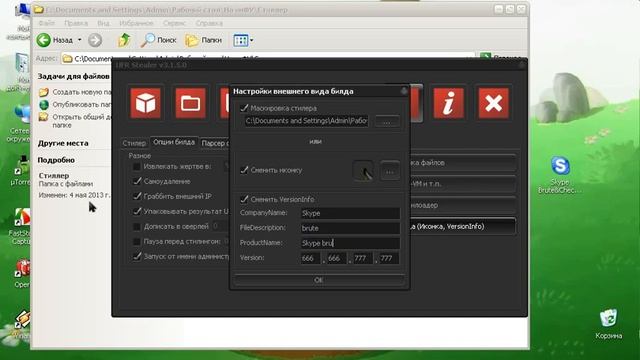
Task: Uncheck the Самоудаление option
Action: tap(137, 181)
